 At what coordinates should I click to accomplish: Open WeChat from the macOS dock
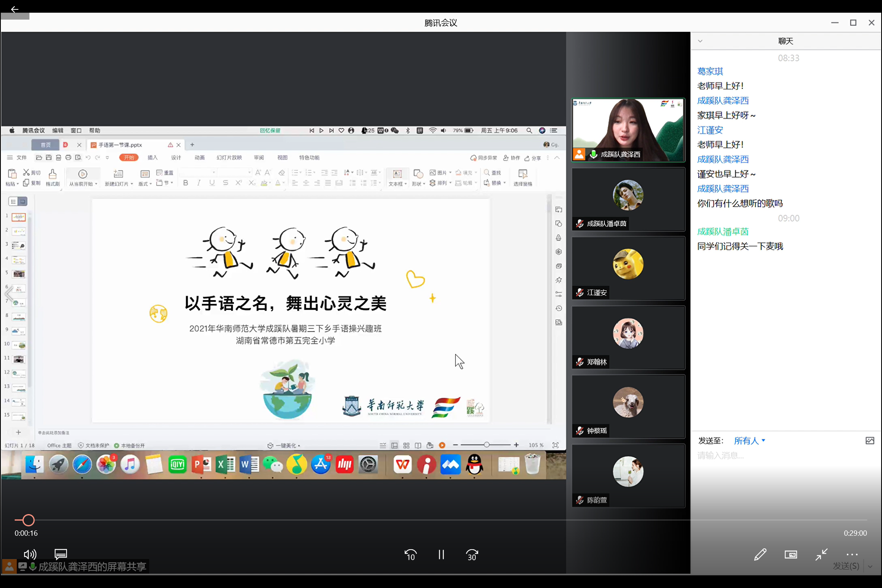coord(273,465)
